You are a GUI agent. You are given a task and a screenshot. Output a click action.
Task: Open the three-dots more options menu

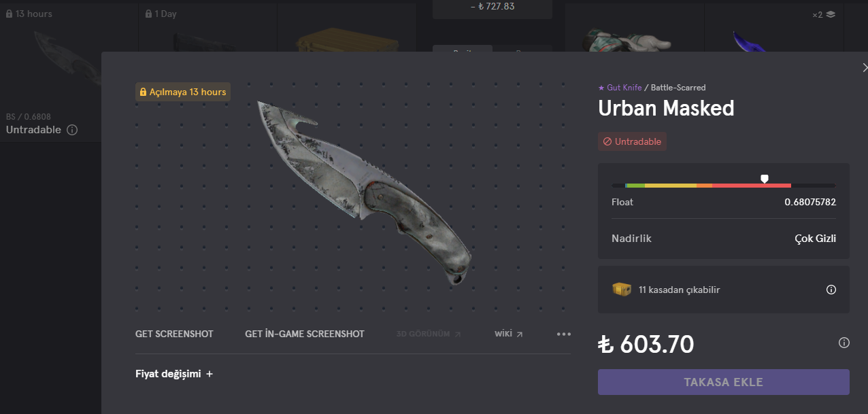point(564,334)
